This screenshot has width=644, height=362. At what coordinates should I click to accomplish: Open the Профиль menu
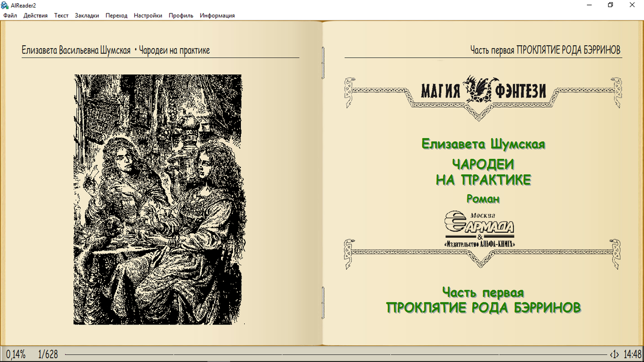point(181,16)
